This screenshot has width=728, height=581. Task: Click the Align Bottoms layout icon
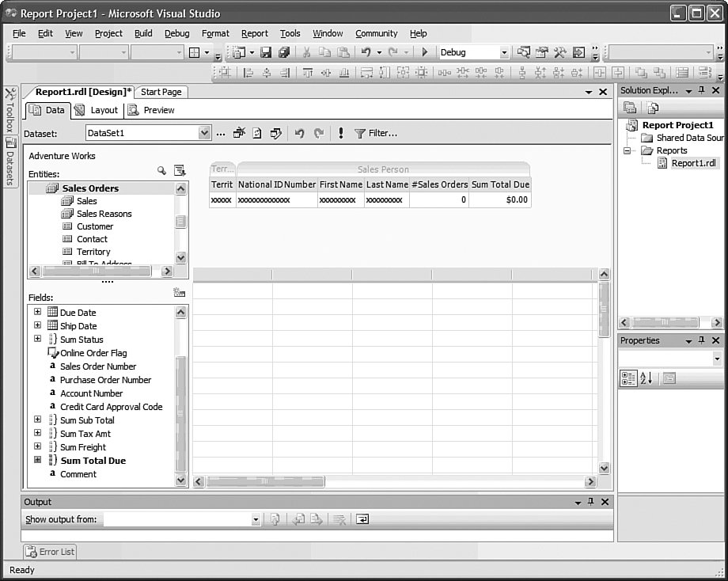pos(344,73)
